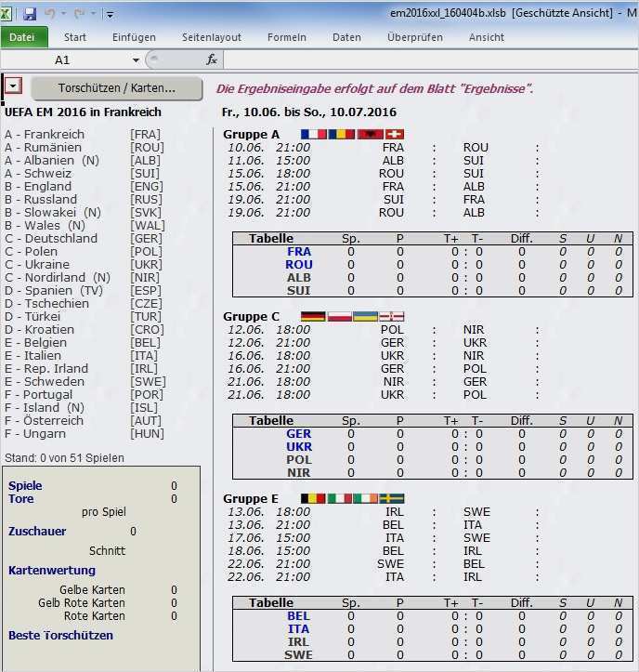Switch to the Formeln ribbon tab
The height and width of the screenshot is (672, 639).
pos(286,37)
